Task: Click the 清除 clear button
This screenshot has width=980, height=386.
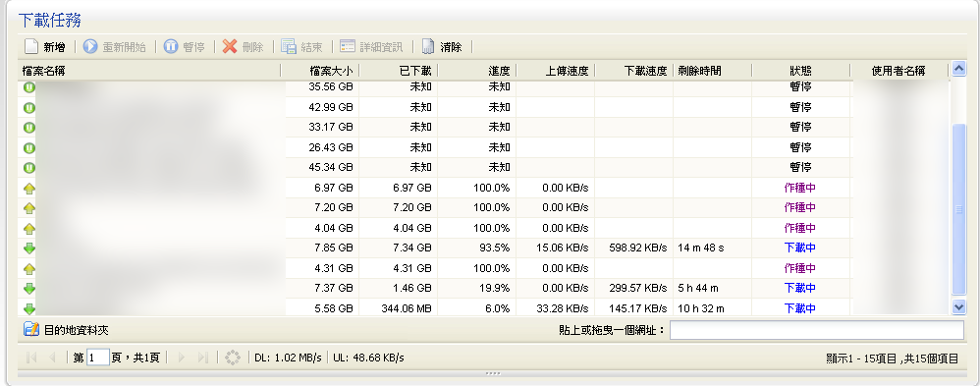Action: [x=442, y=47]
